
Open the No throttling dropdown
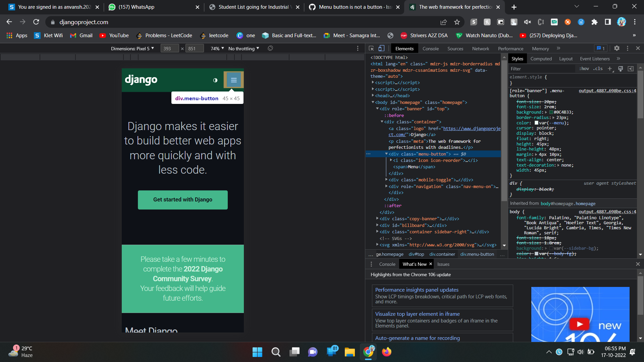[x=244, y=48]
